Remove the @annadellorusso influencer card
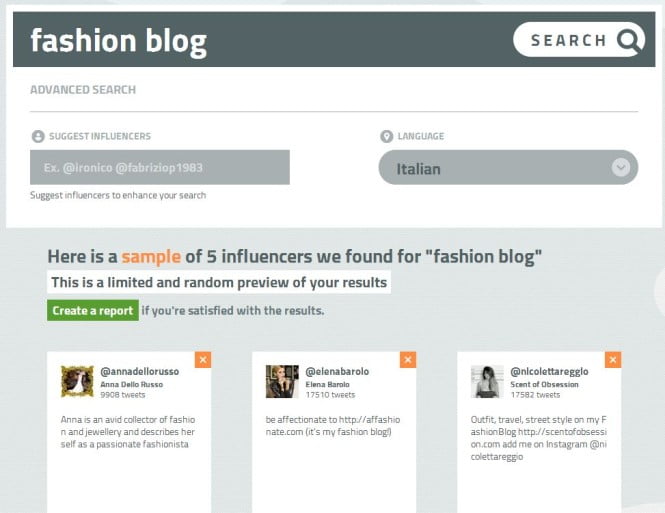Viewport: 665px width, 513px height. (203, 360)
